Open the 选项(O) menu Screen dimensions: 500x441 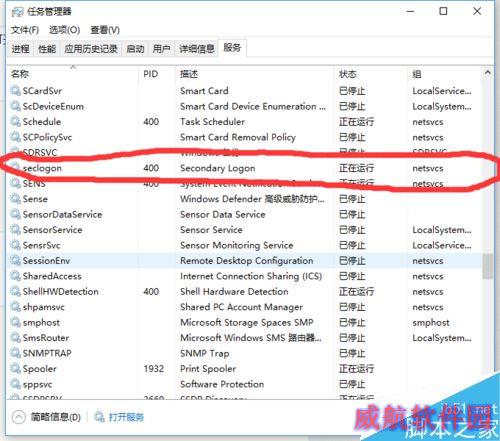coord(64,30)
